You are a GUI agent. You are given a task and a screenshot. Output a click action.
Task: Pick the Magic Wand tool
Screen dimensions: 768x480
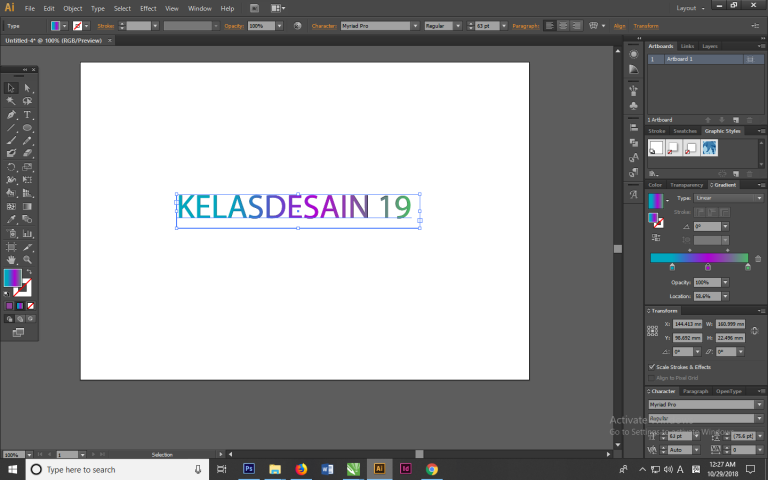coord(12,102)
